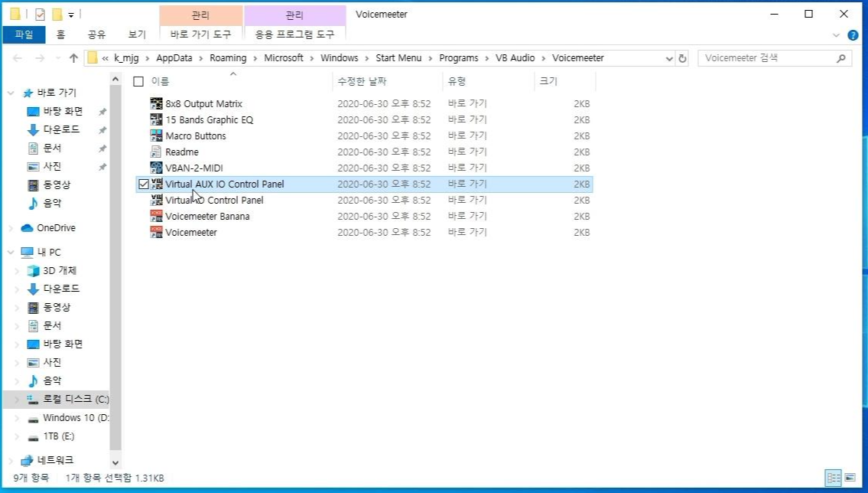The image size is (868, 493).
Task: Click the 바로 가기 star icon
Action: tap(28, 93)
